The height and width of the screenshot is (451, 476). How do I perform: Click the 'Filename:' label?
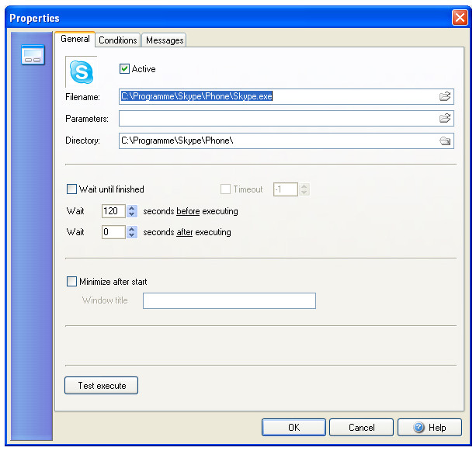pyautogui.click(x=82, y=97)
